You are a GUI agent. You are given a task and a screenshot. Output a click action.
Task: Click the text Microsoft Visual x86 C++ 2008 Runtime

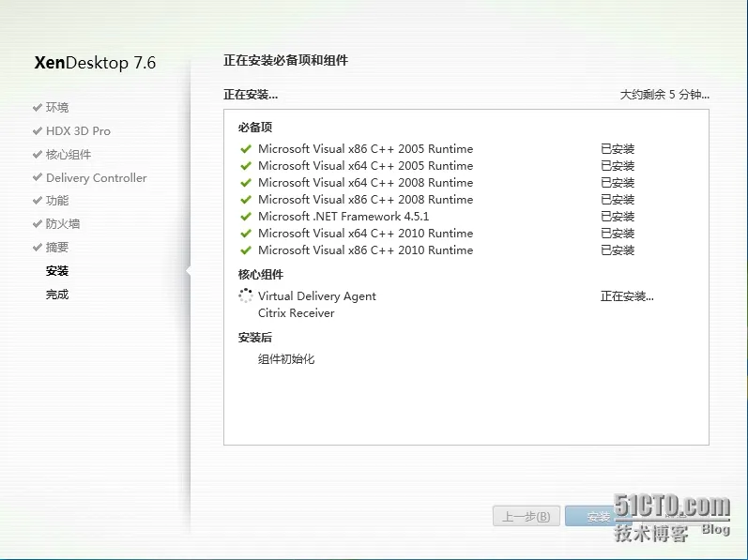point(365,199)
